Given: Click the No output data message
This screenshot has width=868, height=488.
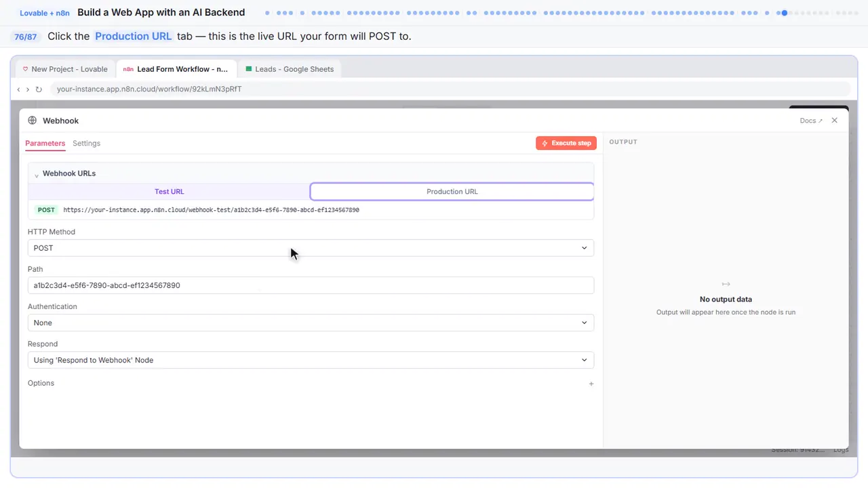Looking at the screenshot, I should pos(726,300).
